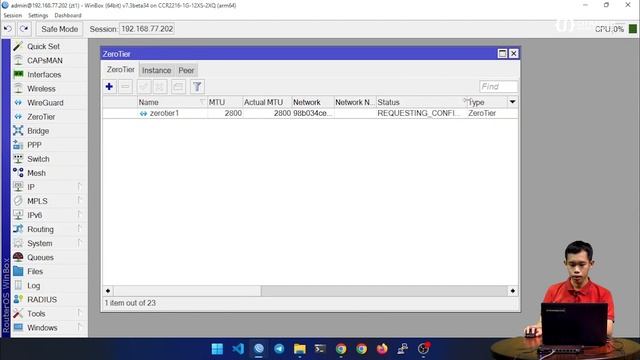
Task: Open CAPsMAN menu entry
Action: click(44, 60)
